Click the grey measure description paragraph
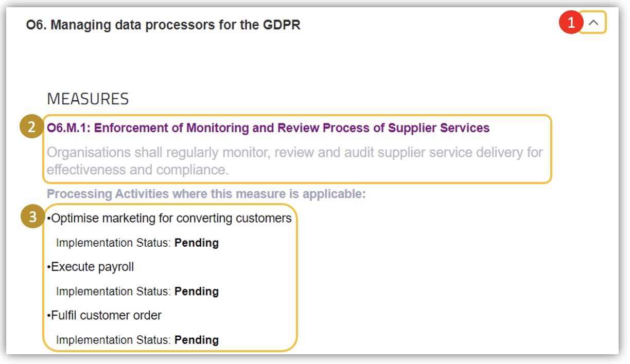630x364 pixels. click(294, 161)
